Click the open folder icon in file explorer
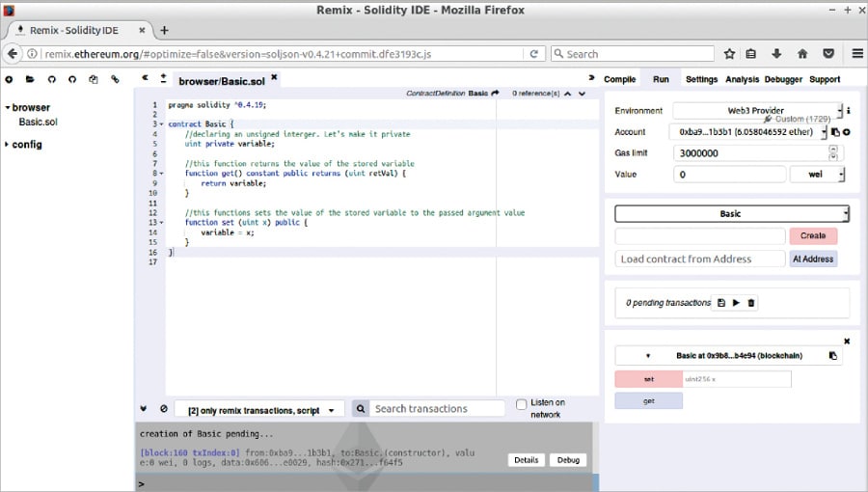 30,79
